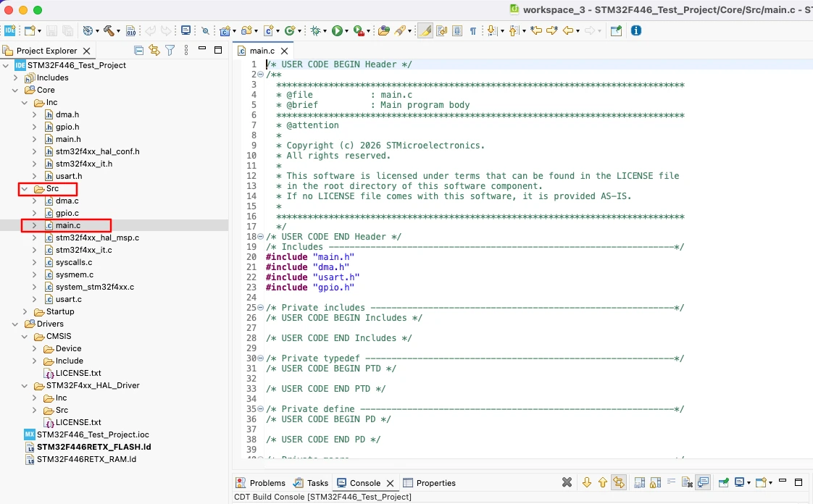813x504 pixels.
Task: Select stm32f4xx_hal_msp.c file
Action: click(x=97, y=238)
